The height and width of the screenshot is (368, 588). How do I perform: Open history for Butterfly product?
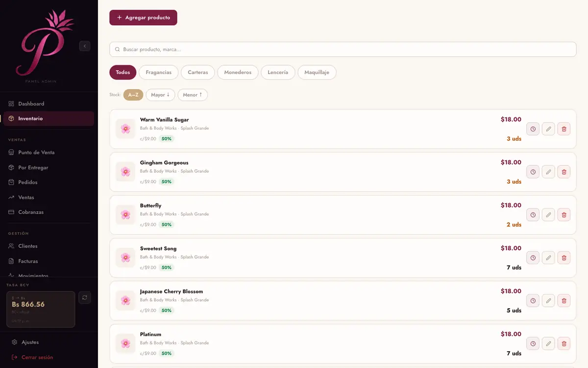[533, 215]
